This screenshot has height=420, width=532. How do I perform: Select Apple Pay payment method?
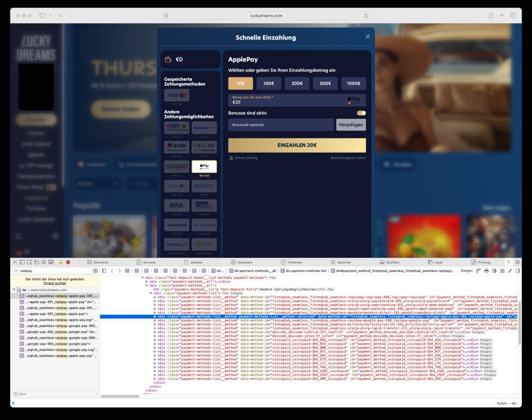(204, 167)
